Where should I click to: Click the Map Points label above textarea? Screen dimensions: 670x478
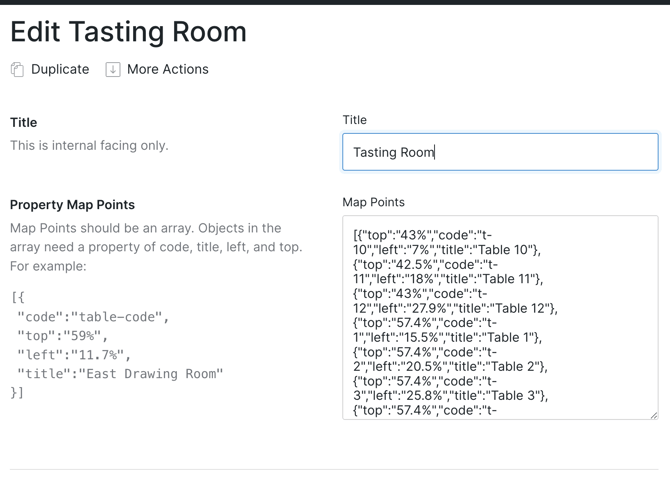(x=373, y=202)
